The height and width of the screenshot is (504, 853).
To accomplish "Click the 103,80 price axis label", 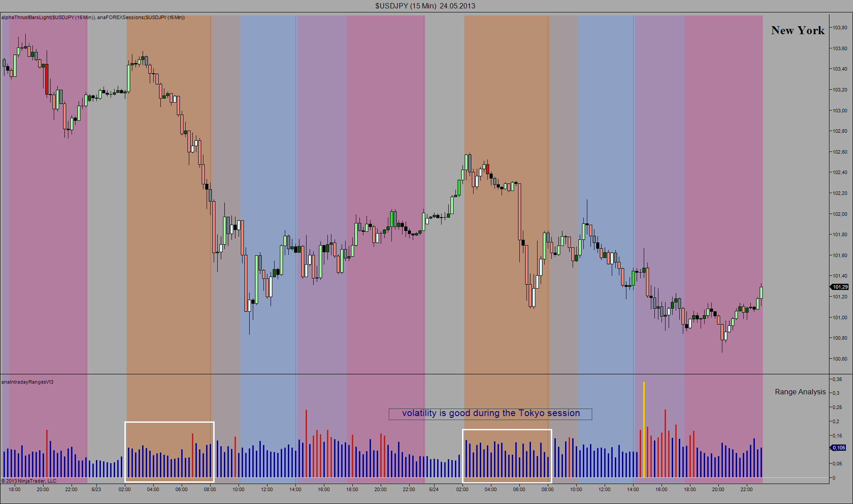I will pyautogui.click(x=840, y=28).
